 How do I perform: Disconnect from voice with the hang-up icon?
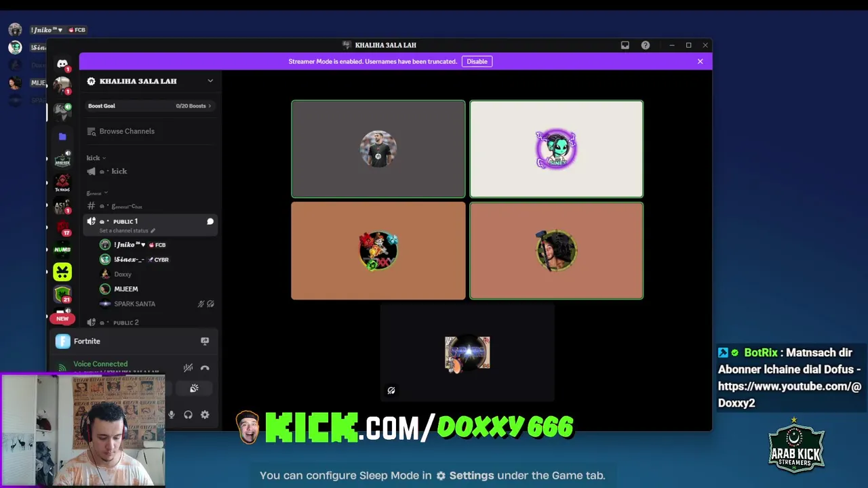(x=205, y=368)
